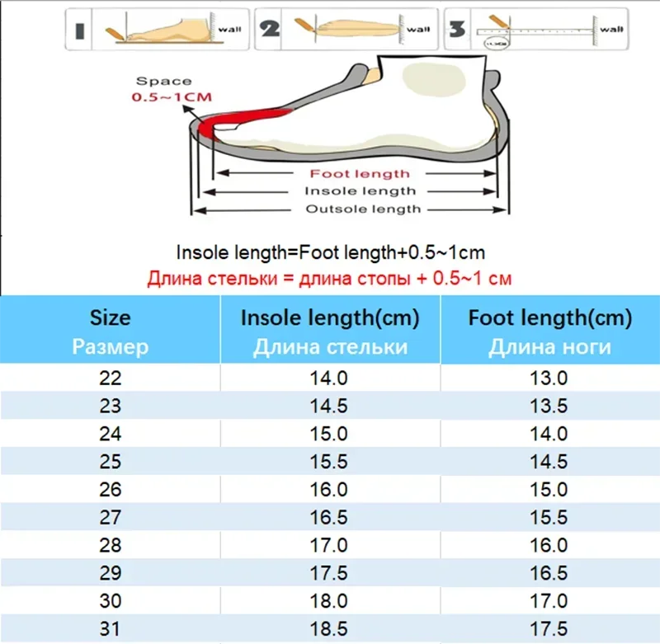Screen dimensions: 660x644
Task: Click the 'Insole length=Foot length+0.5~1cm' formula line
Action: [331, 253]
